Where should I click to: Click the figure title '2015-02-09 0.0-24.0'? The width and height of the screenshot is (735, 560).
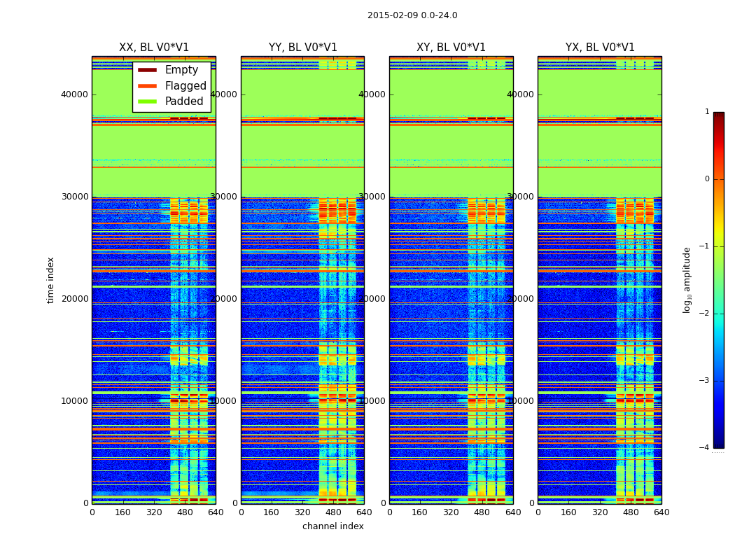412,15
